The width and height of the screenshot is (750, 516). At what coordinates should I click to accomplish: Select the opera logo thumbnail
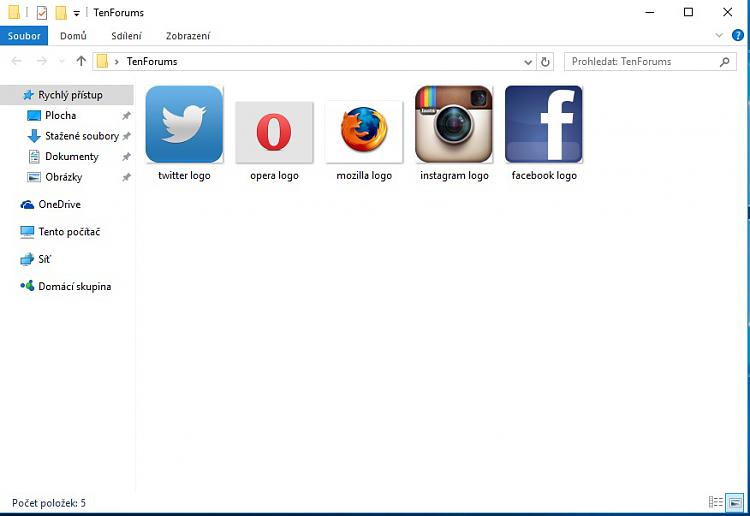point(274,132)
